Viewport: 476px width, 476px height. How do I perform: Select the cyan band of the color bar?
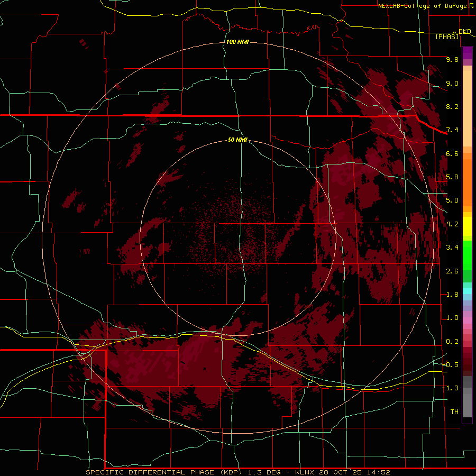(467, 291)
